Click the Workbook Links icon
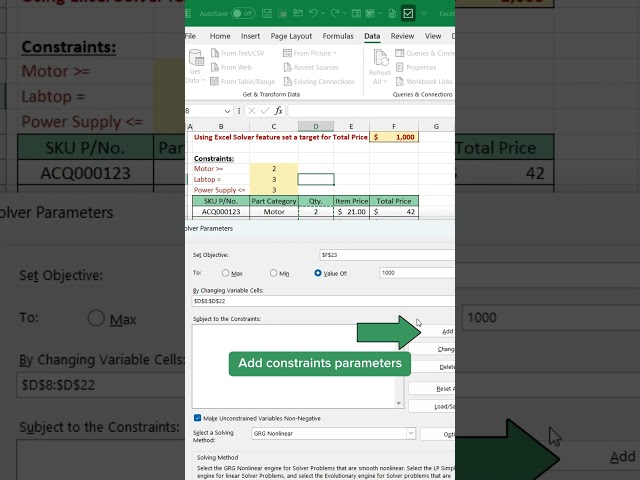The image size is (640, 480). pos(400,81)
